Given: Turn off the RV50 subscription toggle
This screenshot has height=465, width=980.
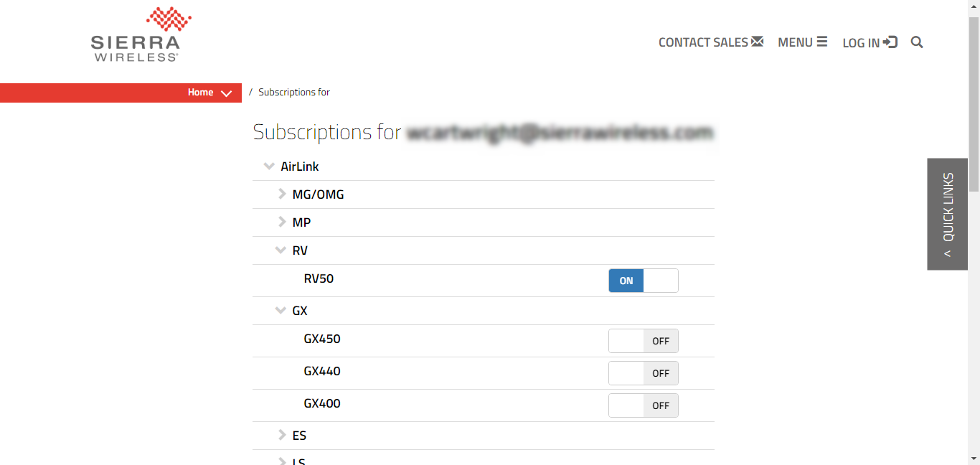Looking at the screenshot, I should click(x=643, y=281).
